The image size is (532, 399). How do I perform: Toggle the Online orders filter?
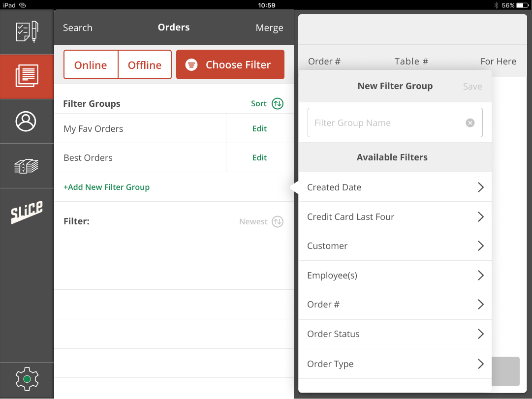tap(91, 64)
